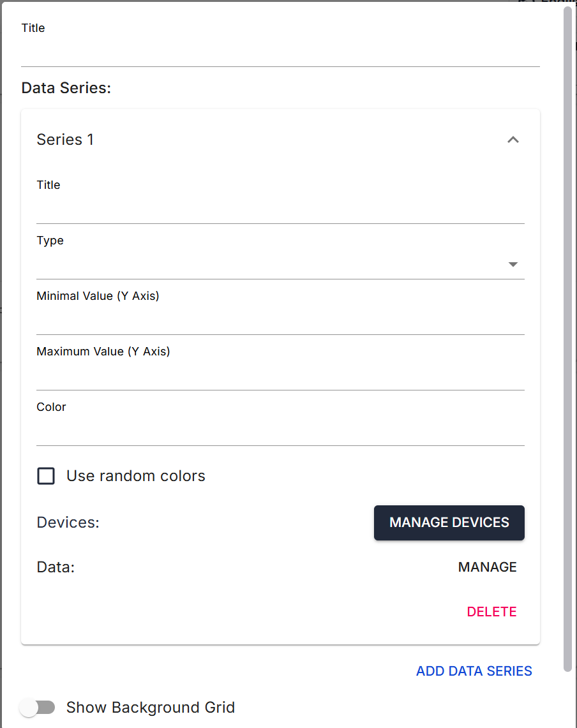Click the 'Show Background Grid' label text
This screenshot has width=577, height=728.
click(151, 708)
